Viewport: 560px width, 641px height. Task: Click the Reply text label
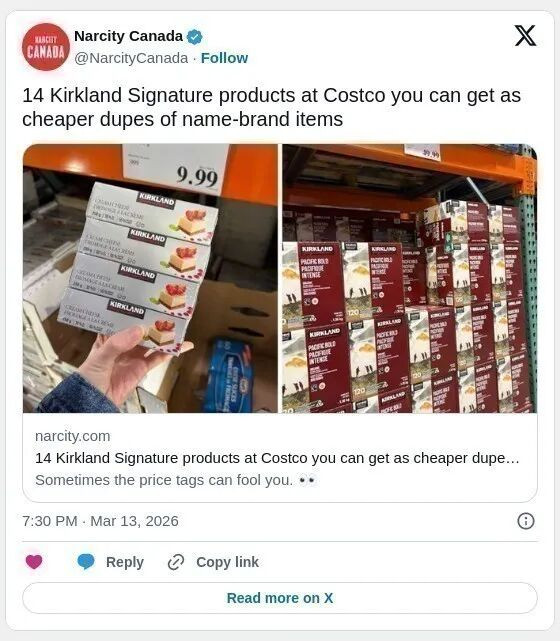click(125, 562)
